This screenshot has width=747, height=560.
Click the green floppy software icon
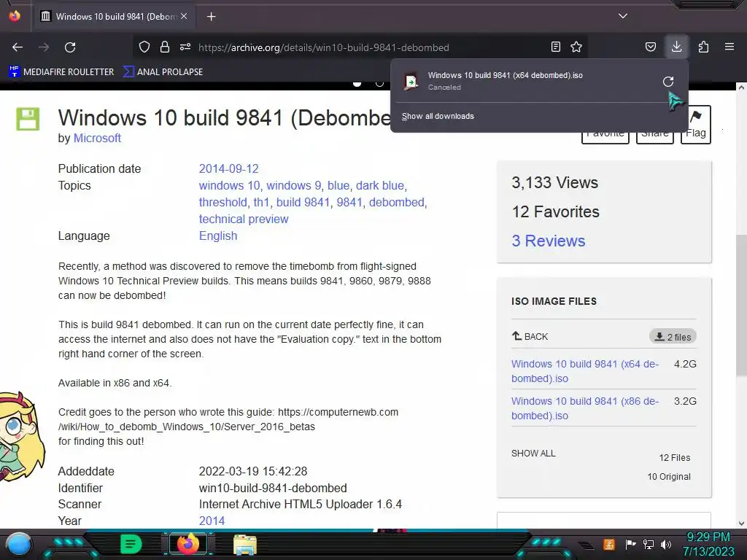pos(28,119)
